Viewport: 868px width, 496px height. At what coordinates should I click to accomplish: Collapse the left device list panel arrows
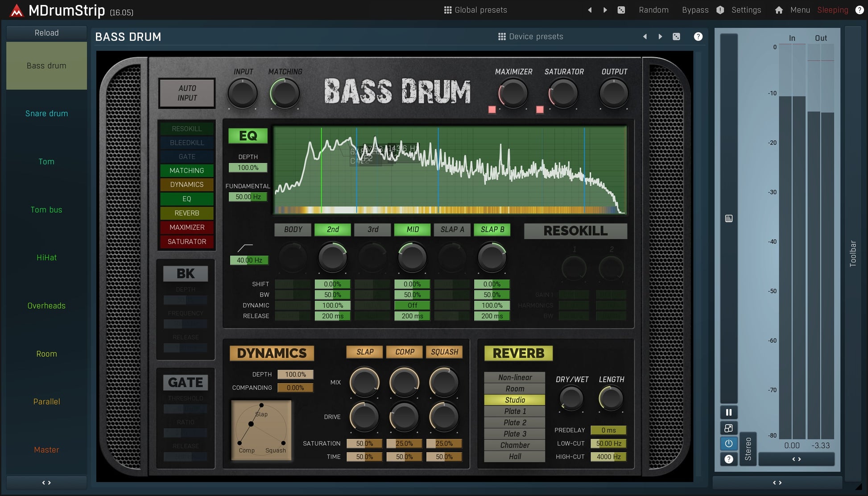point(46,483)
